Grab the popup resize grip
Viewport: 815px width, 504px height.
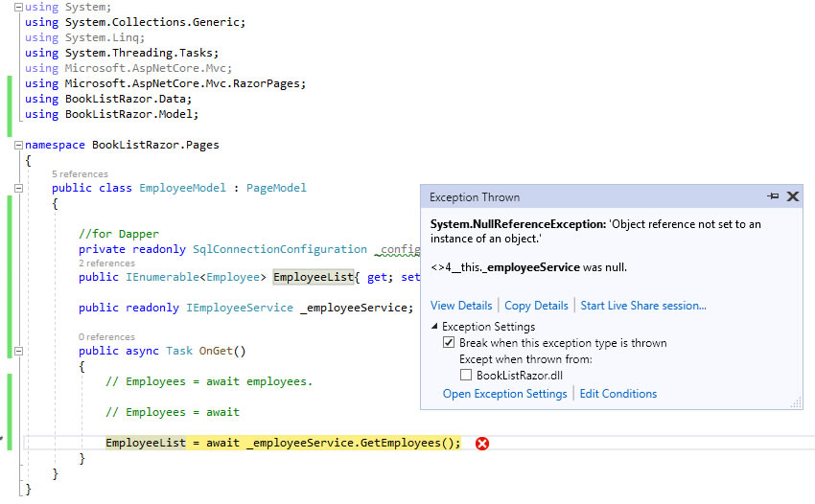[x=796, y=402]
